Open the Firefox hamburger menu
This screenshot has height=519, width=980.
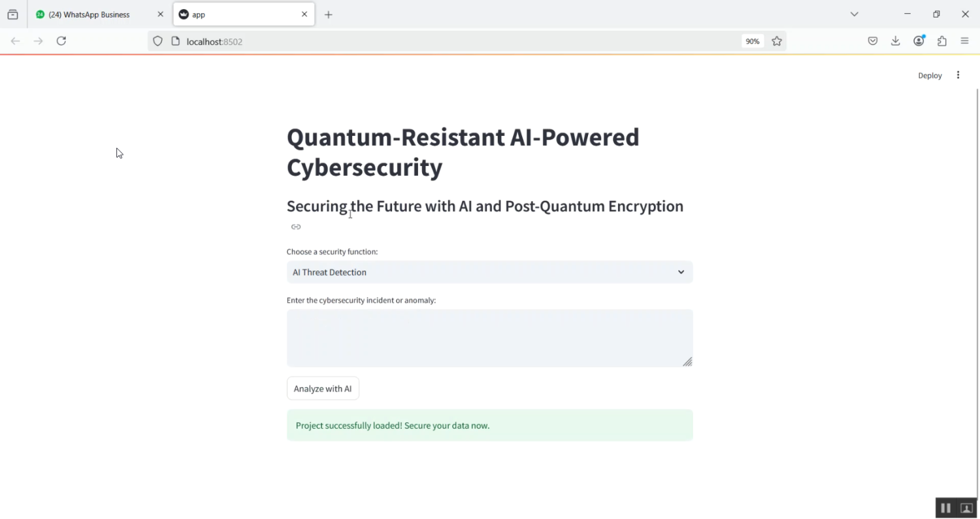[x=964, y=41]
